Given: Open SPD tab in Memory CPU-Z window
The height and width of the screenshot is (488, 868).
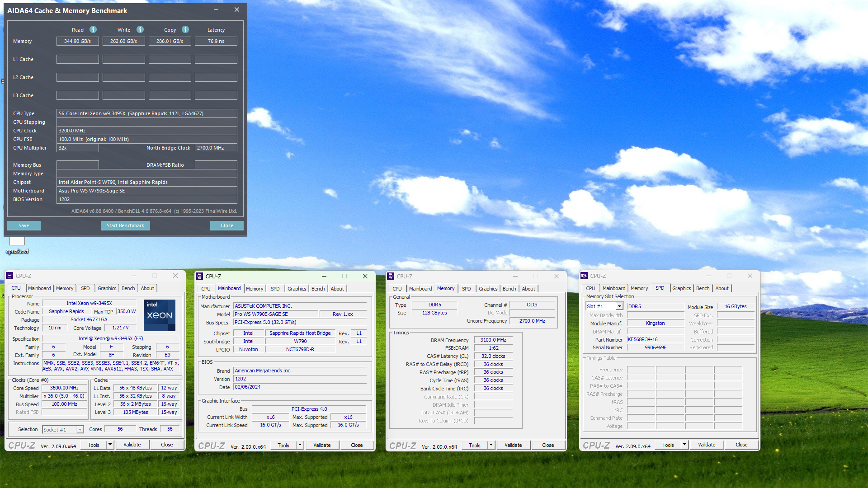Looking at the screenshot, I should point(467,289).
